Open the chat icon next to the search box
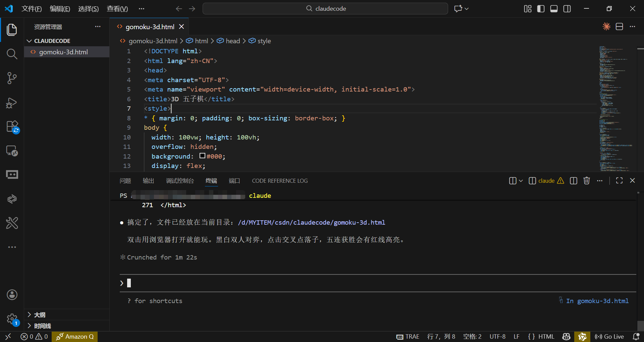 (458, 9)
